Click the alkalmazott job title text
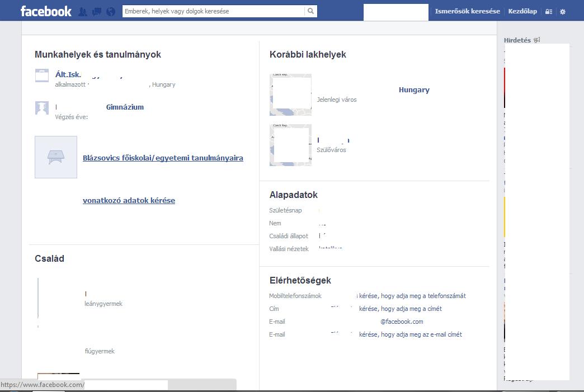The image size is (584, 392). pos(70,84)
